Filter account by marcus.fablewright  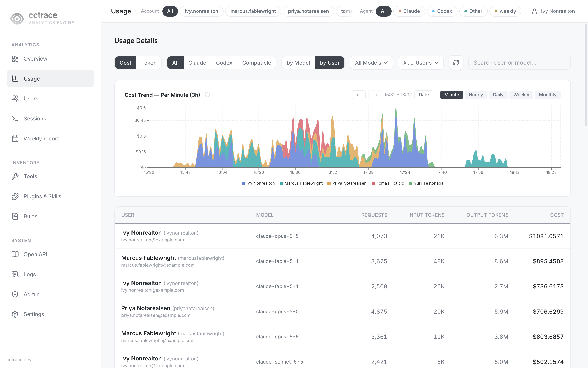253,11
